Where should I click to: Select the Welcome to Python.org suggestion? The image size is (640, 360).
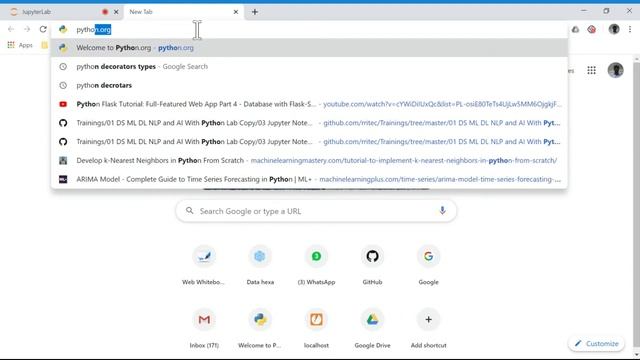tap(309, 48)
